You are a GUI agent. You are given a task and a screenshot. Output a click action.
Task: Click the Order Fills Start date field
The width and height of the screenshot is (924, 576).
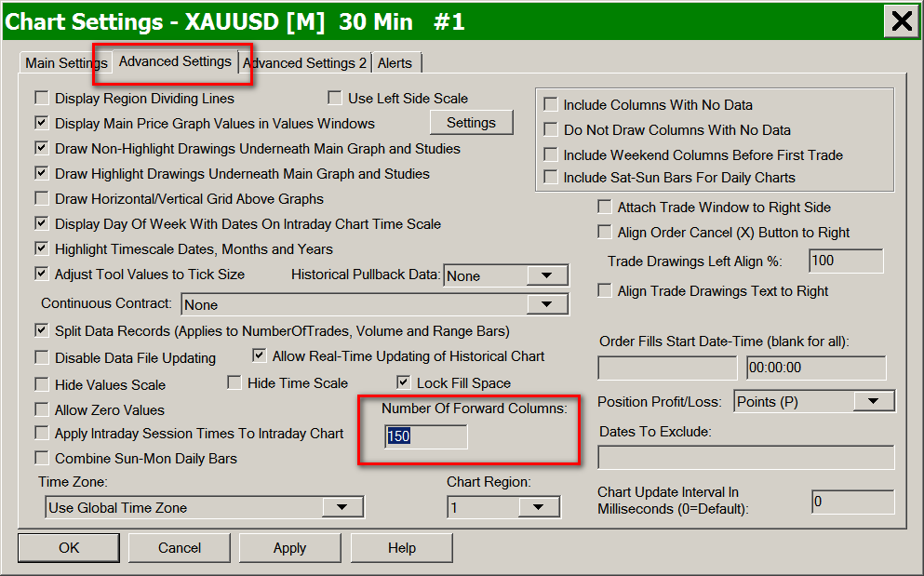pyautogui.click(x=667, y=368)
